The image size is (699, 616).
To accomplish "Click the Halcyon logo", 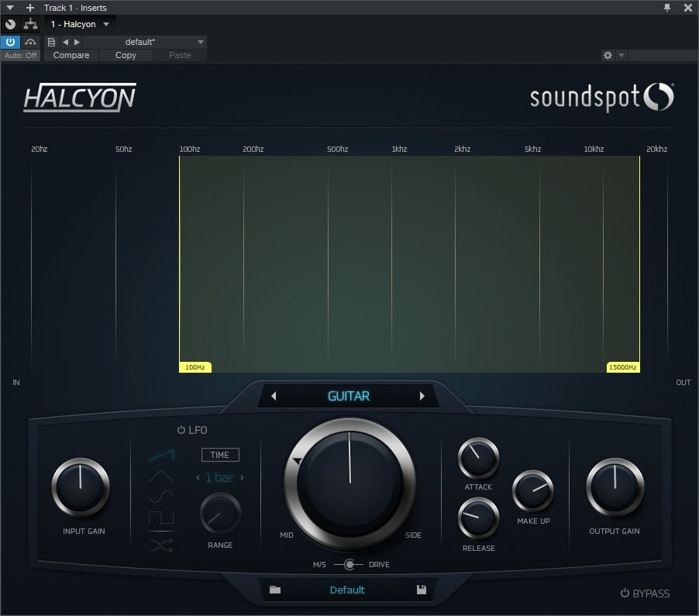I will 80,97.
